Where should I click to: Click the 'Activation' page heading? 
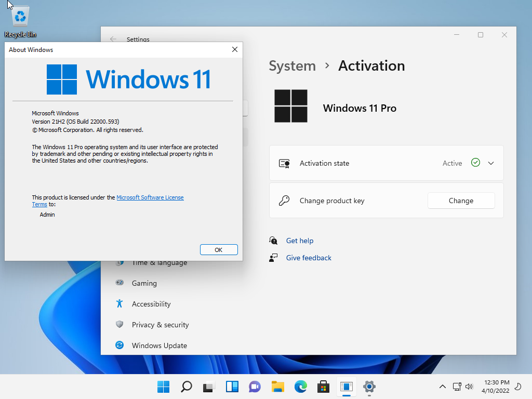point(371,66)
